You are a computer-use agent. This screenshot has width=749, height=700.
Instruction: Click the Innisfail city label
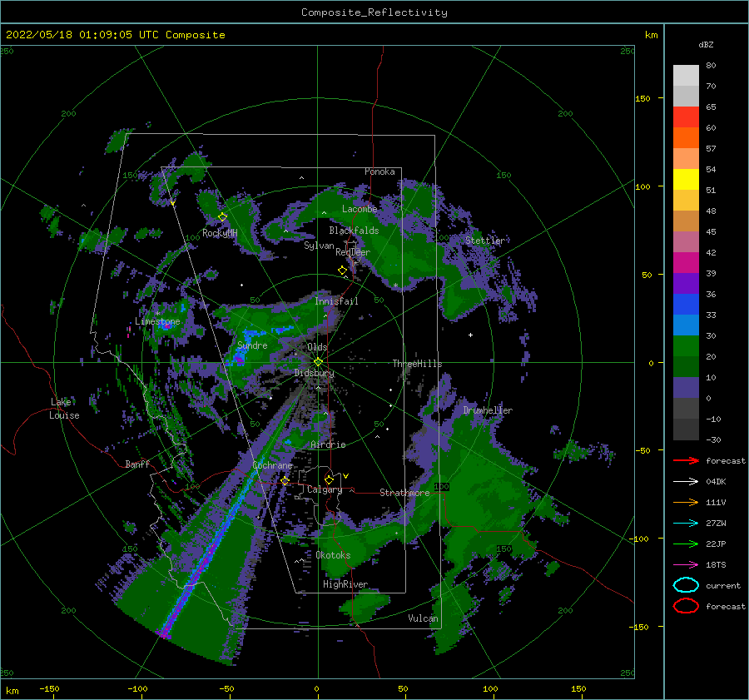(336, 301)
